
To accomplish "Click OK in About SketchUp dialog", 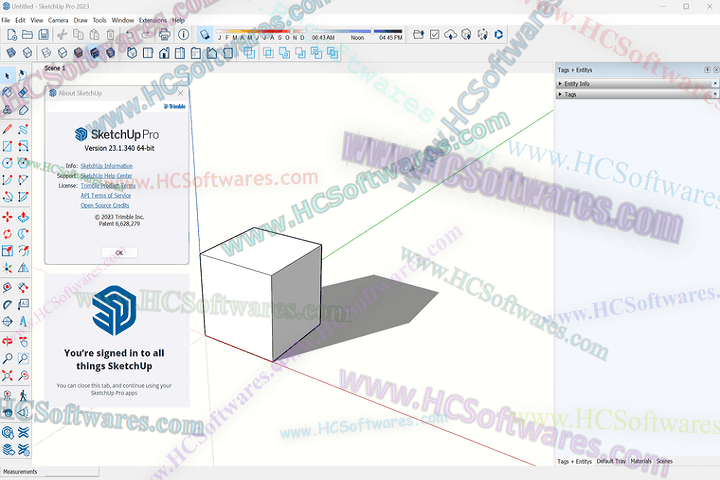I will pos(119,253).
